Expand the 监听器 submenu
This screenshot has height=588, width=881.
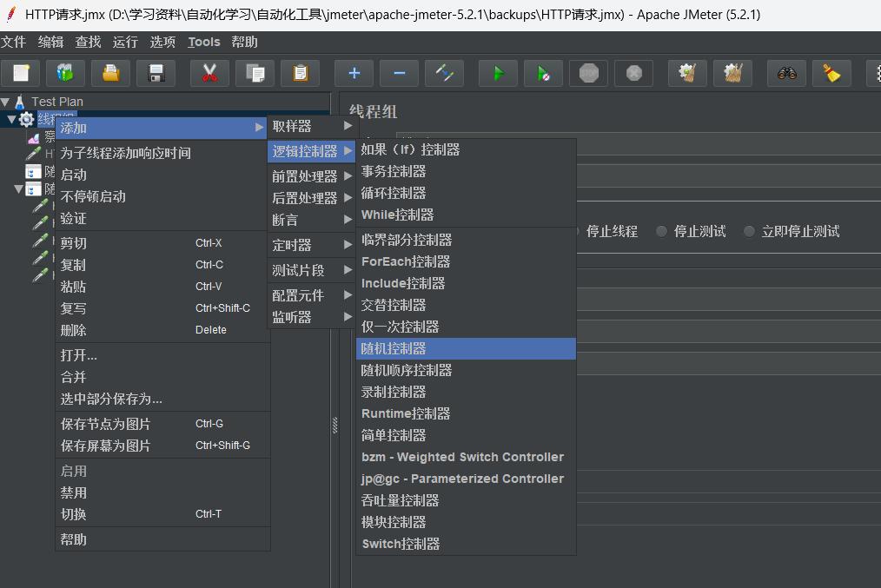311,317
